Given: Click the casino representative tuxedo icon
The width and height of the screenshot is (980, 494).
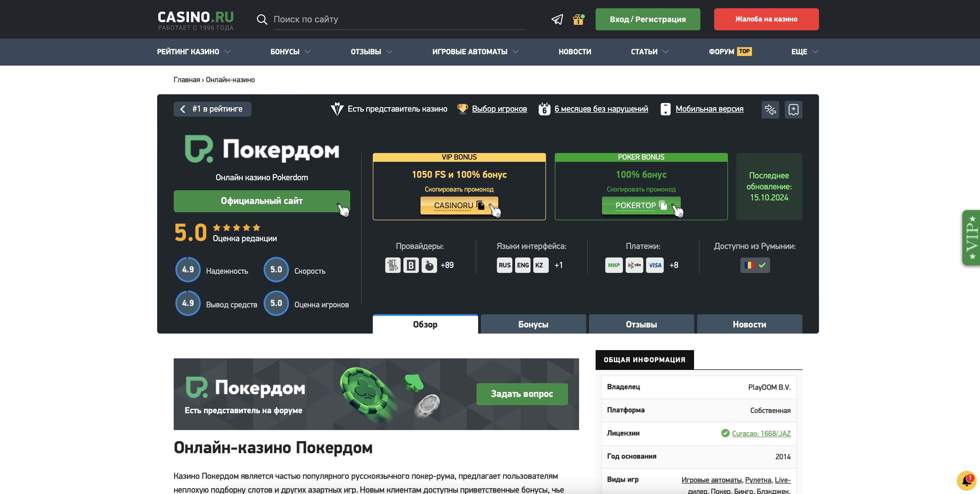Looking at the screenshot, I should point(337,109).
